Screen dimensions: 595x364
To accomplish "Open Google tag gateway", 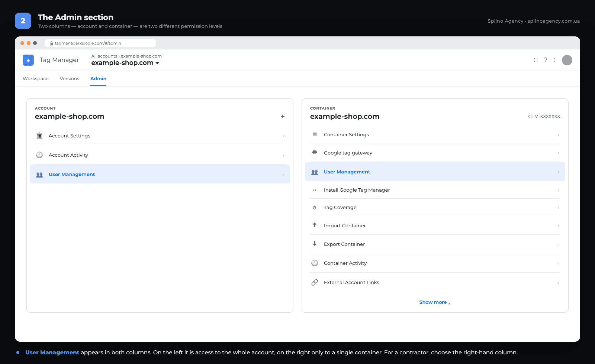I will pyautogui.click(x=435, y=153).
